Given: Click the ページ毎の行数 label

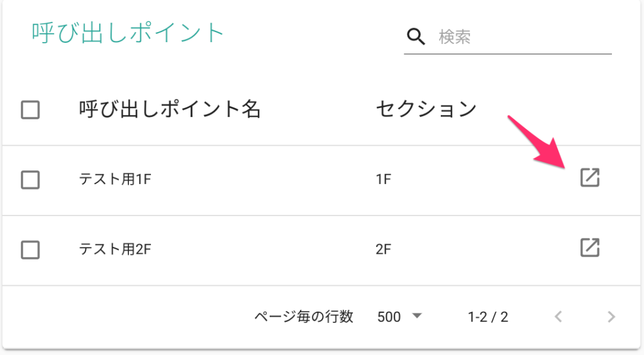Looking at the screenshot, I should point(304,317).
